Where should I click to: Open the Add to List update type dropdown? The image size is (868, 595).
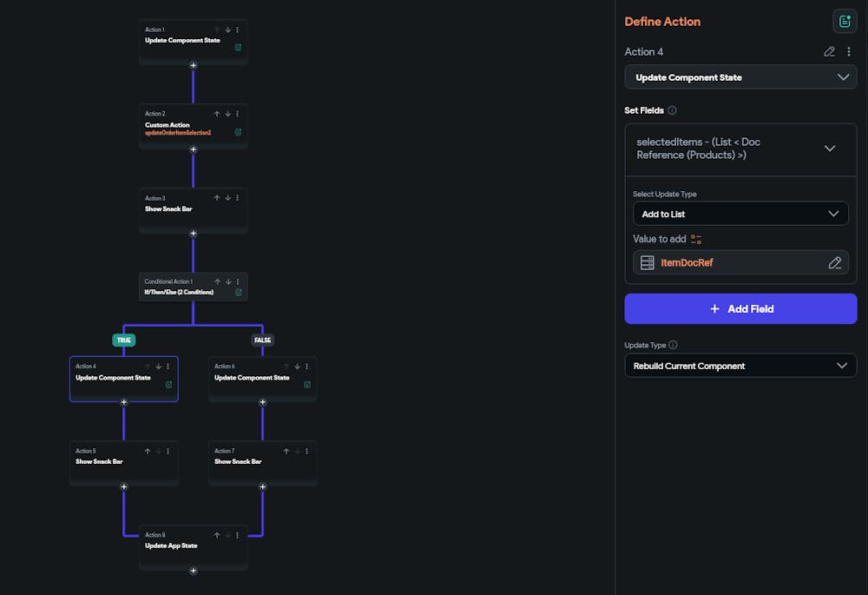(740, 214)
